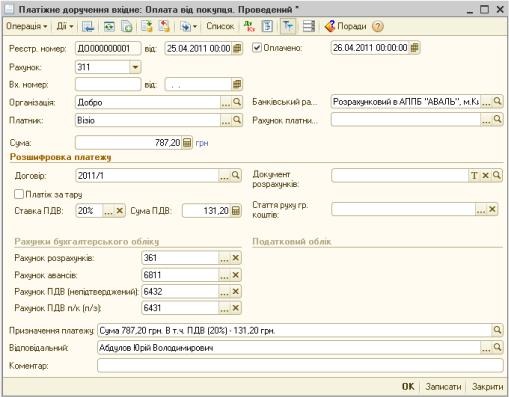The height and width of the screenshot is (397, 509).
Task: Click the Дт/Кт postings toolbar icon
Action: tap(249, 26)
